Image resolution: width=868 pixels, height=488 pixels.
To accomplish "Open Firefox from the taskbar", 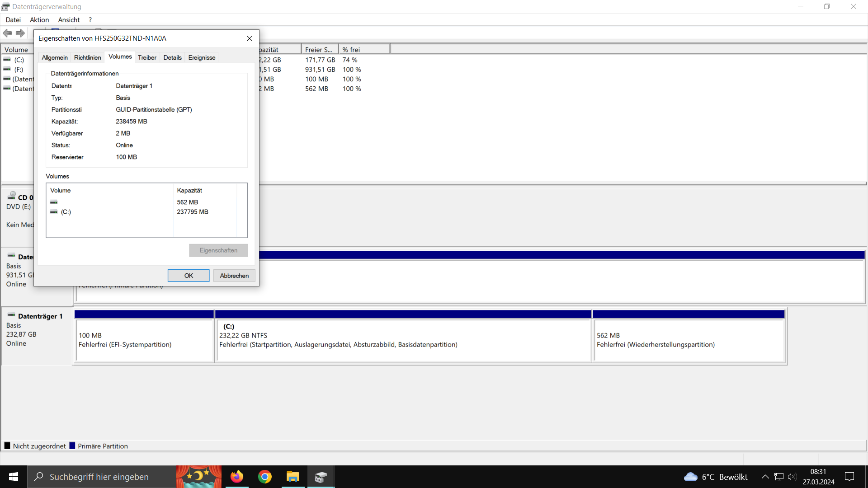I will [236, 477].
